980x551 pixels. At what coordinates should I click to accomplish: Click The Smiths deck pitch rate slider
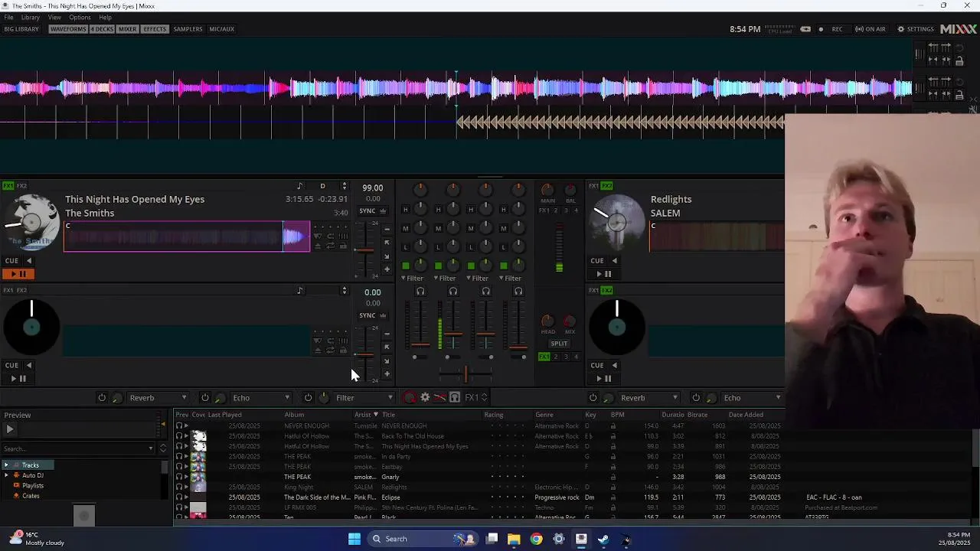365,250
